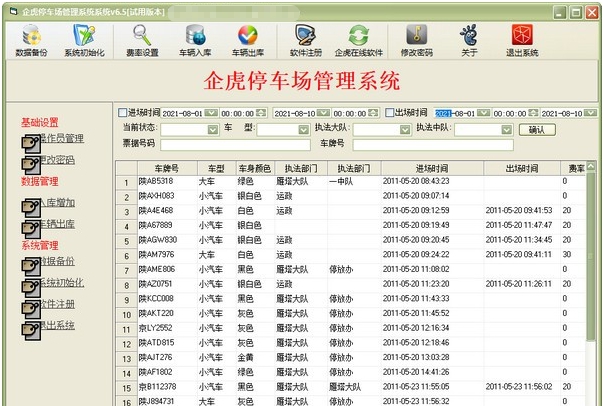The width and height of the screenshot is (604, 406).
Task: Click tag icon beside 入库增加
Action: point(31,208)
